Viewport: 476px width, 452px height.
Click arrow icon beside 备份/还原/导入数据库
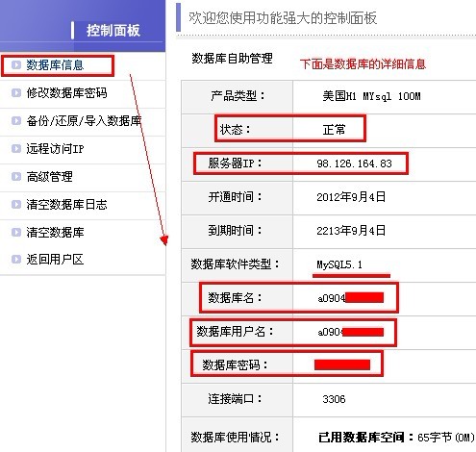16,121
